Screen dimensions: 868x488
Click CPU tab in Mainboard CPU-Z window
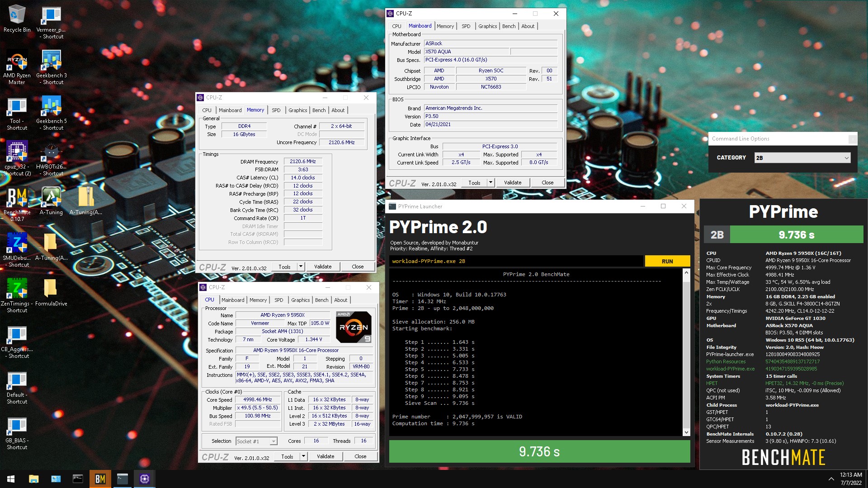pos(396,26)
